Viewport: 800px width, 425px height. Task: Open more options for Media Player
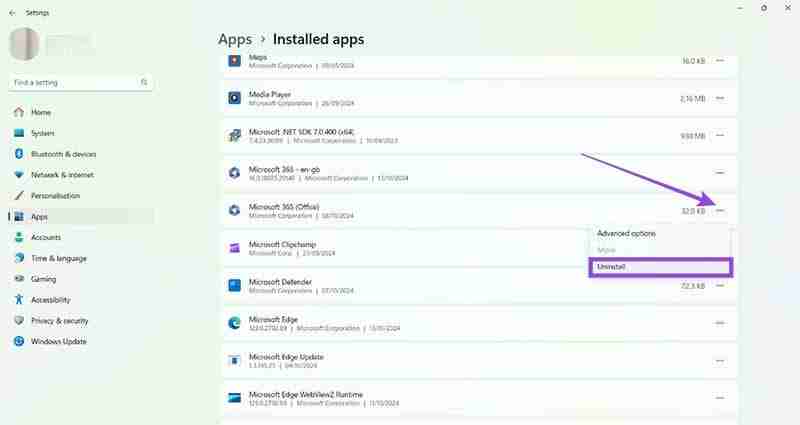[720, 98]
